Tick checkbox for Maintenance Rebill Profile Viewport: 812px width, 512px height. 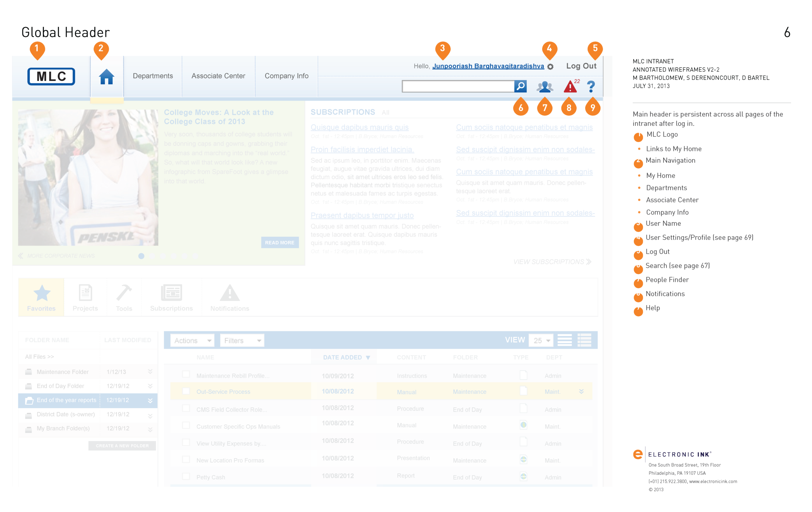[186, 374]
